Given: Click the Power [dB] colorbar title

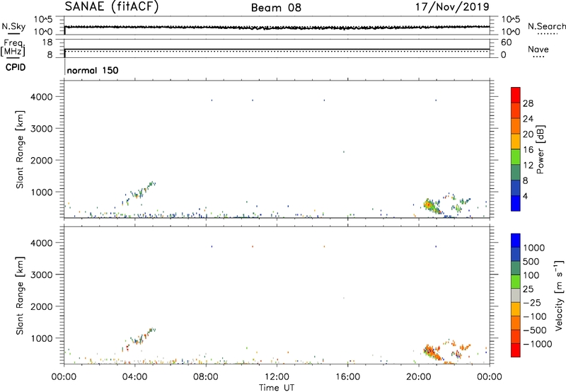Looking at the screenshot, I should pos(540,149).
